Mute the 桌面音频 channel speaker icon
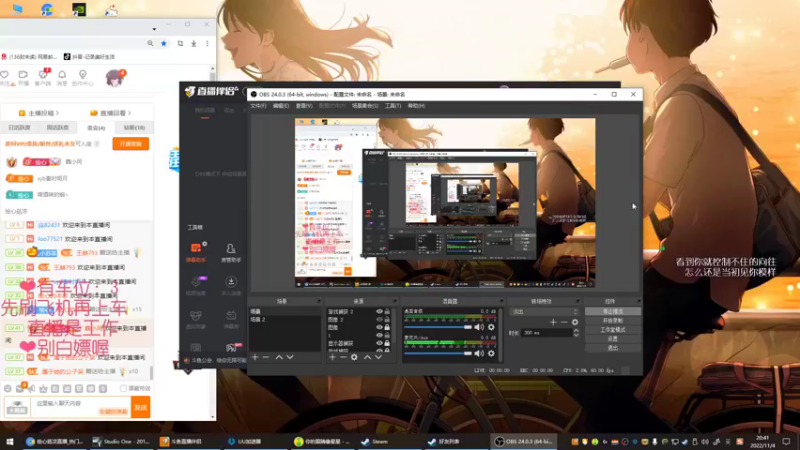The width and height of the screenshot is (800, 450). click(x=479, y=327)
